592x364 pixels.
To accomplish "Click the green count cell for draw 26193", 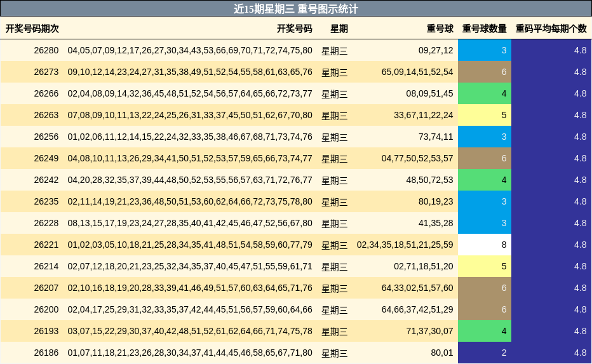I will pyautogui.click(x=485, y=331).
